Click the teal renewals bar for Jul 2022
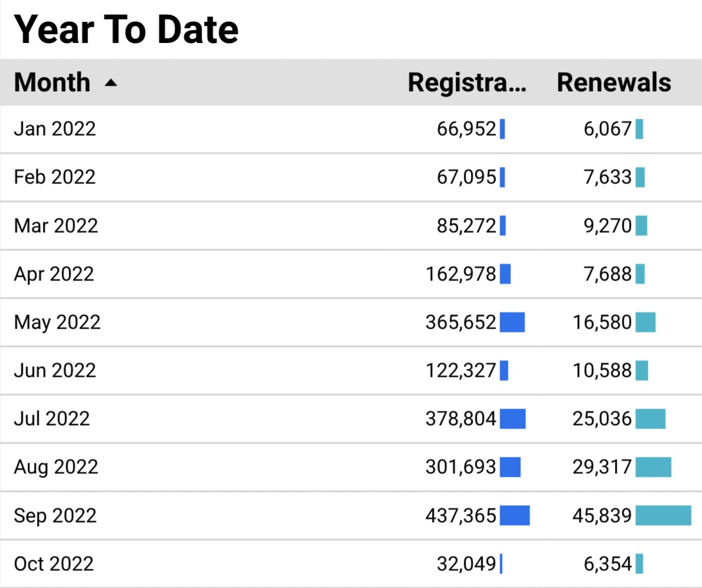 tap(650, 419)
